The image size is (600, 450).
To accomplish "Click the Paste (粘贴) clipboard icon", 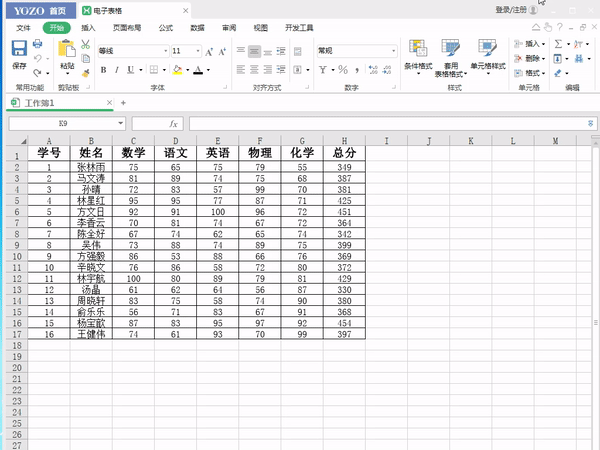I will [x=66, y=52].
